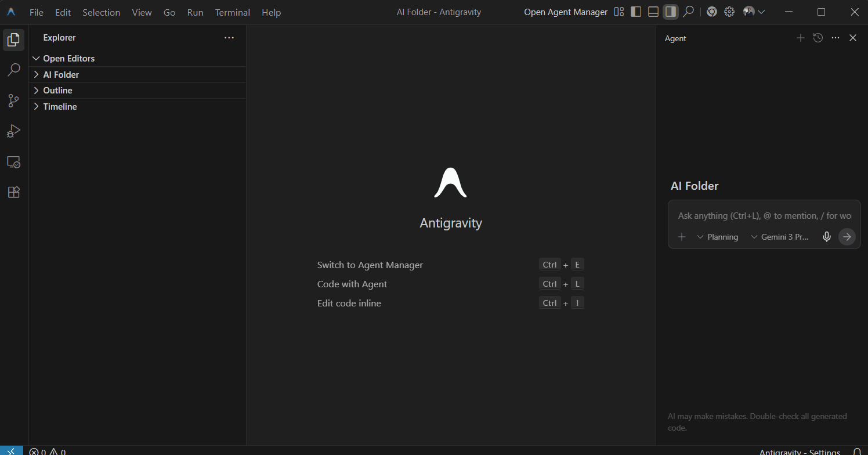
Task: Open the Explorer view in activity bar
Action: tap(14, 40)
